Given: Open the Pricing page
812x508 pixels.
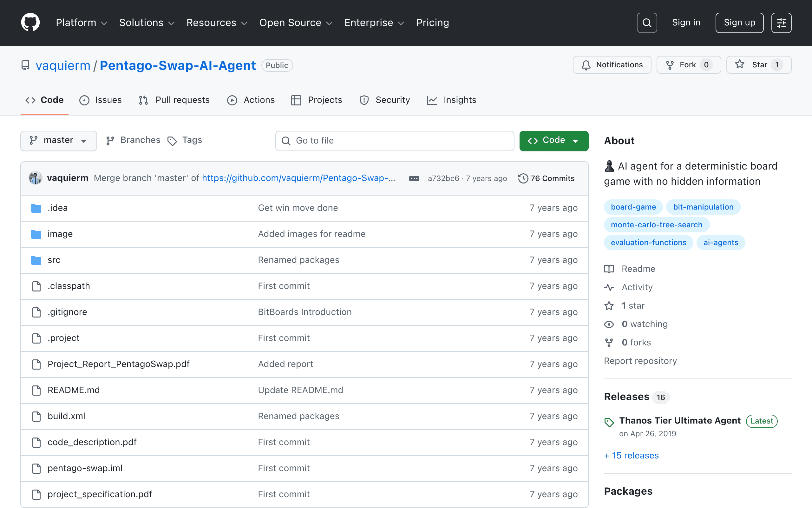Looking at the screenshot, I should [x=433, y=23].
